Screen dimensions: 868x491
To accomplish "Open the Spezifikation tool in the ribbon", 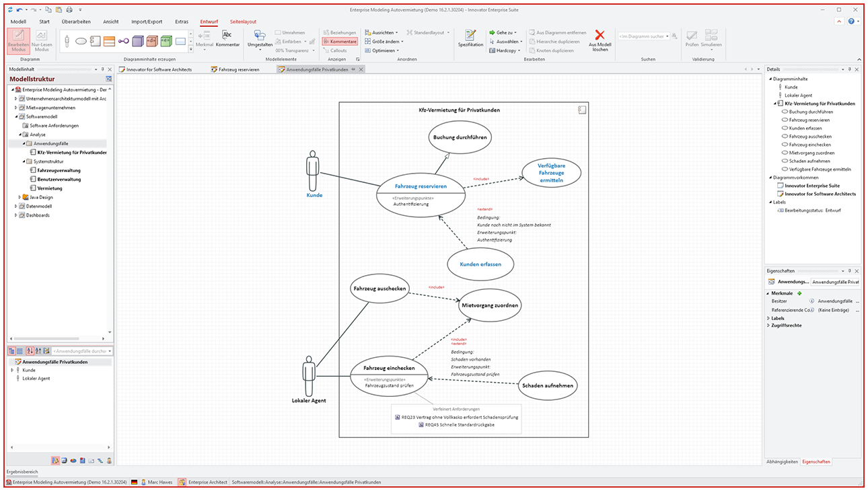I will click(470, 40).
